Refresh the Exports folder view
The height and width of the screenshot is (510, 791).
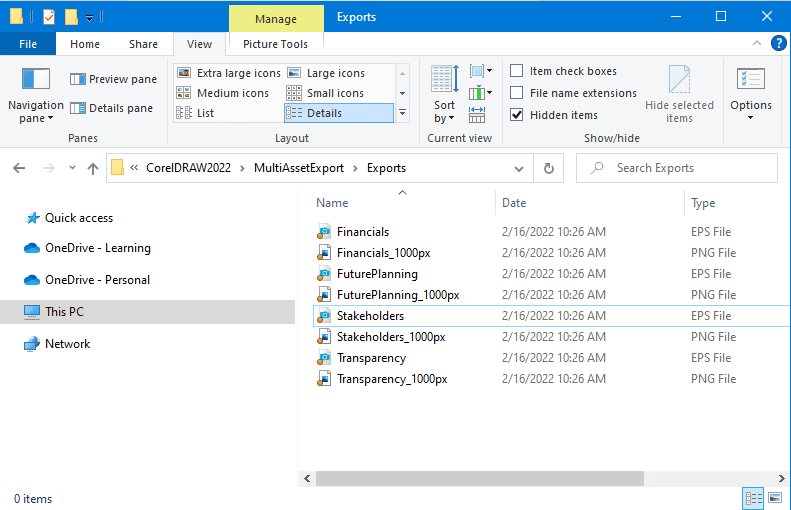(548, 168)
